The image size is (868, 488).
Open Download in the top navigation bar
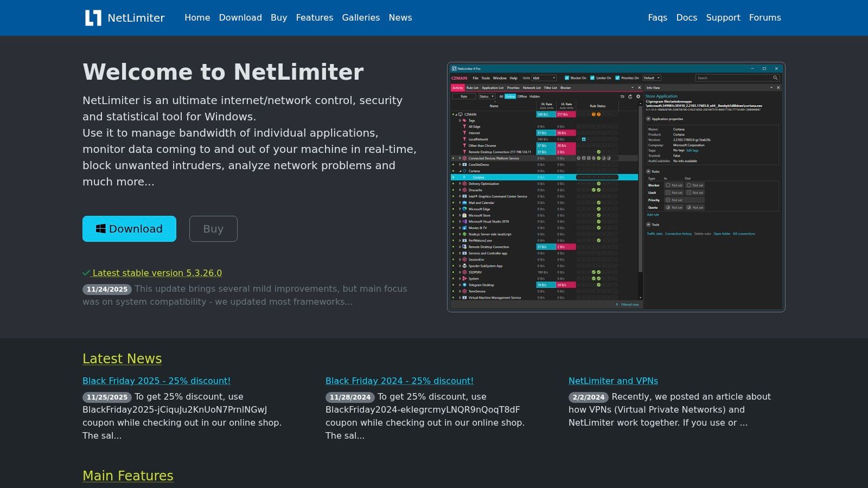[240, 18]
